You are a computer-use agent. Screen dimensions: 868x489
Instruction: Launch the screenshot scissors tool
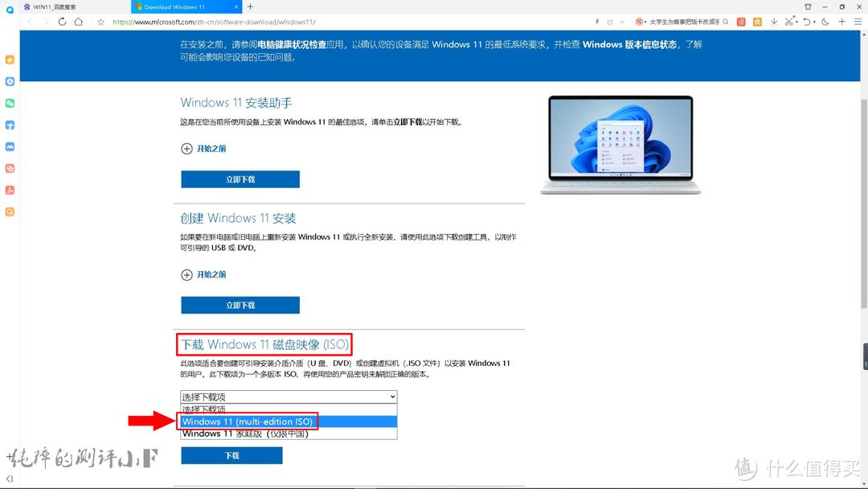tap(789, 22)
